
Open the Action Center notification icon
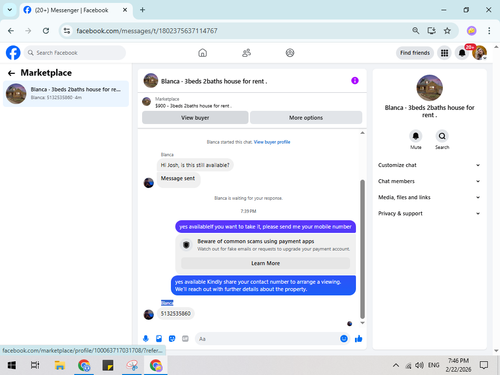pos(484,365)
